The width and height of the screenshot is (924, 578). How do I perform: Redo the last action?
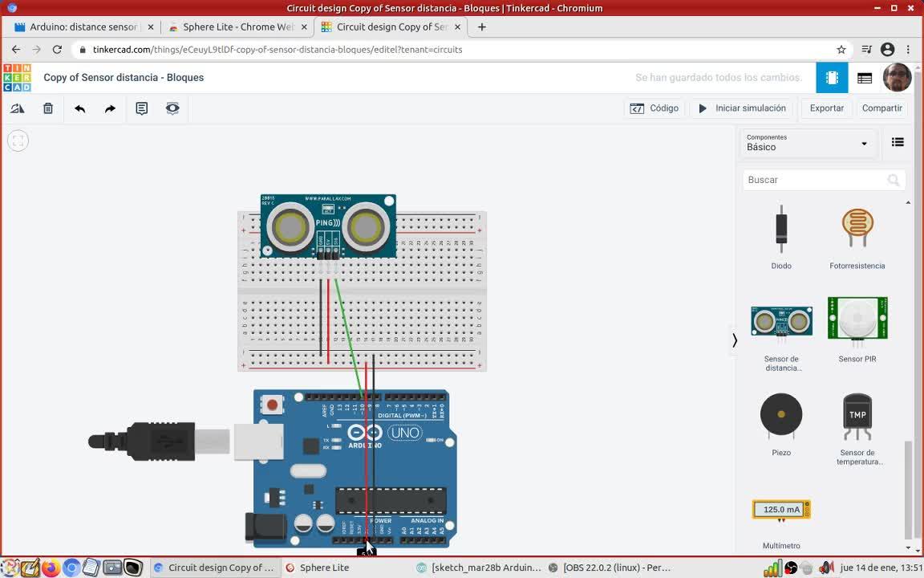point(110,108)
